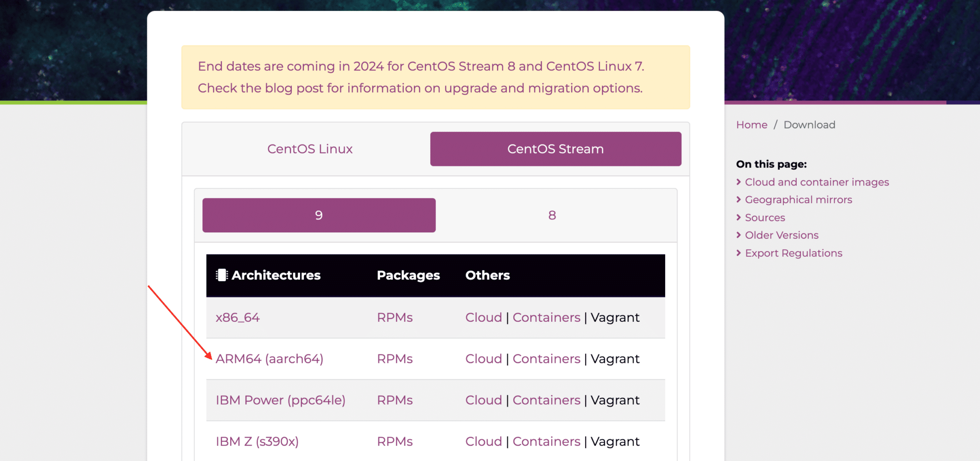
Task: Click the chevron icon next to Geographical mirrors
Action: coord(738,199)
